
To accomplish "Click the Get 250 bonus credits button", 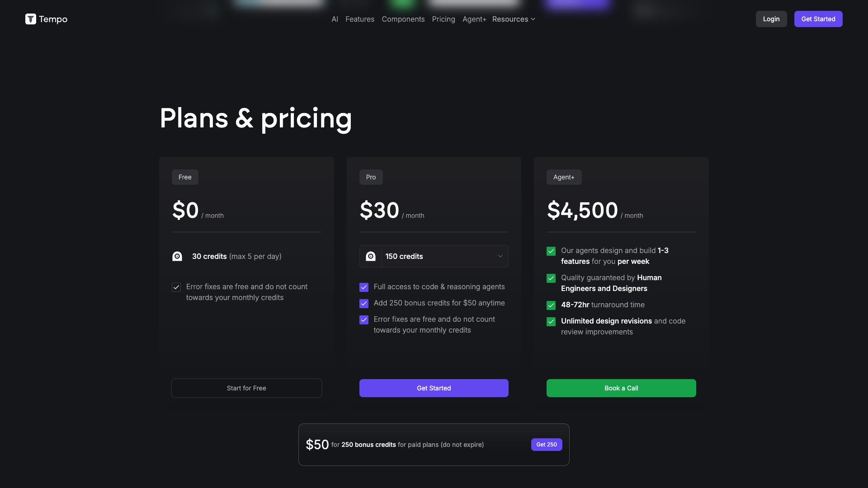I will pos(547,445).
